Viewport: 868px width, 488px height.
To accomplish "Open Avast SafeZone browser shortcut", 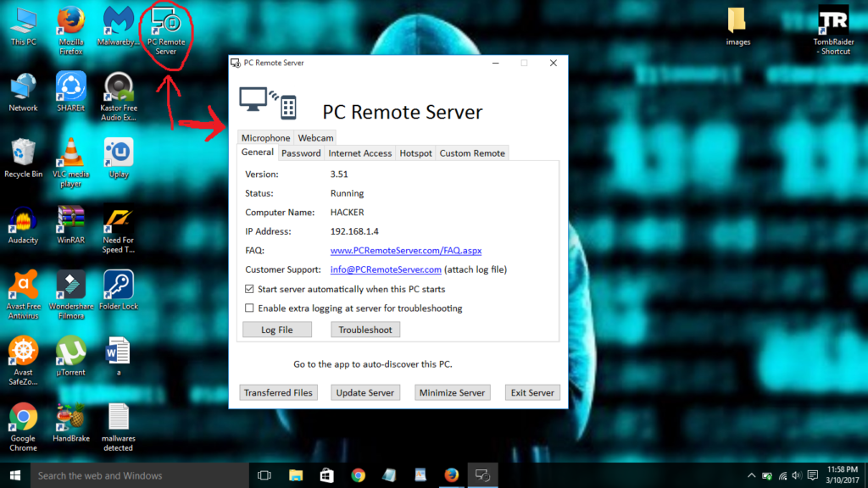I will 23,361.
